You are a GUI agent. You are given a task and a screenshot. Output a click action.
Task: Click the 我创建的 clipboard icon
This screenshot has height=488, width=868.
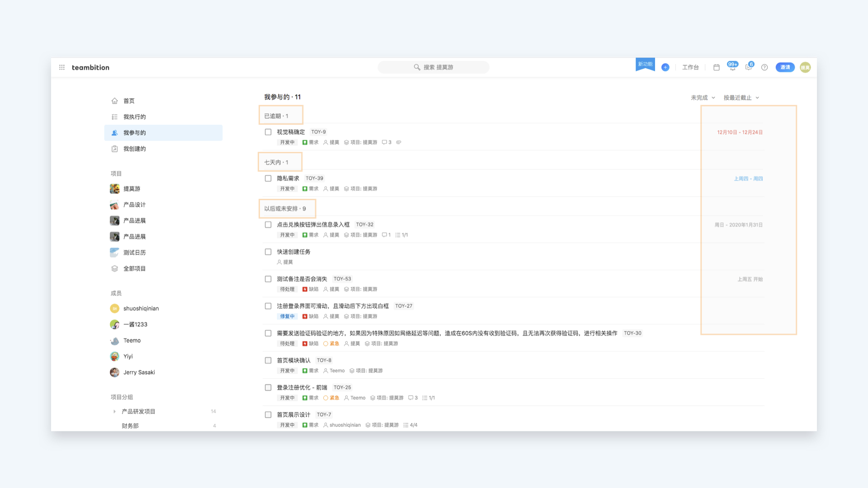click(115, 149)
